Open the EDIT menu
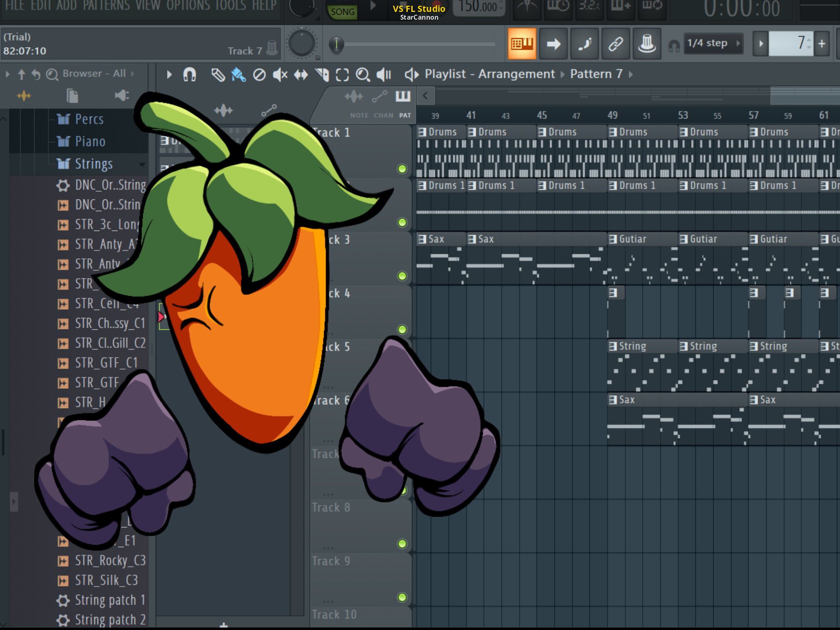Viewport: 840px width, 630px height. click(41, 6)
